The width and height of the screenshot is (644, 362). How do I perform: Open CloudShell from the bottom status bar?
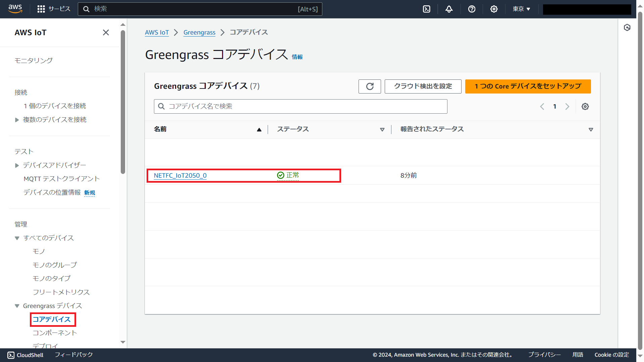pyautogui.click(x=25, y=355)
